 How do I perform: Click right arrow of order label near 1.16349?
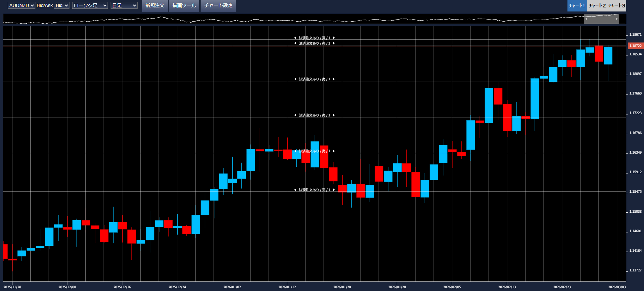(334, 151)
